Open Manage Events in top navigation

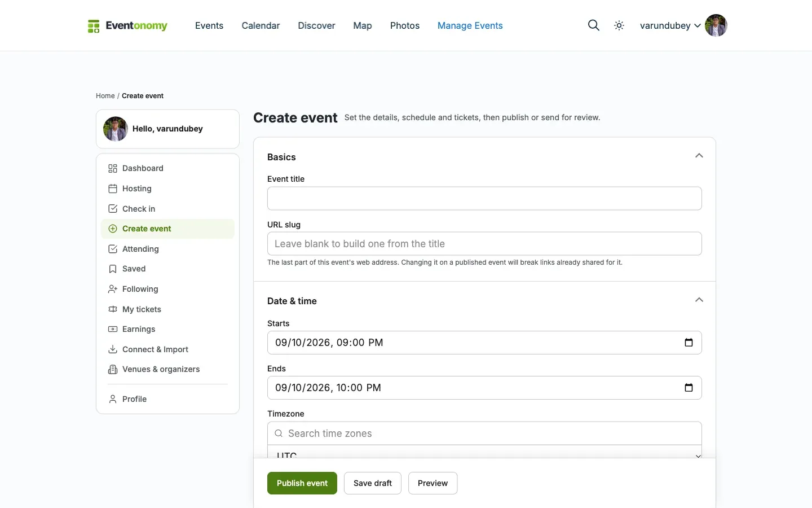pyautogui.click(x=470, y=25)
